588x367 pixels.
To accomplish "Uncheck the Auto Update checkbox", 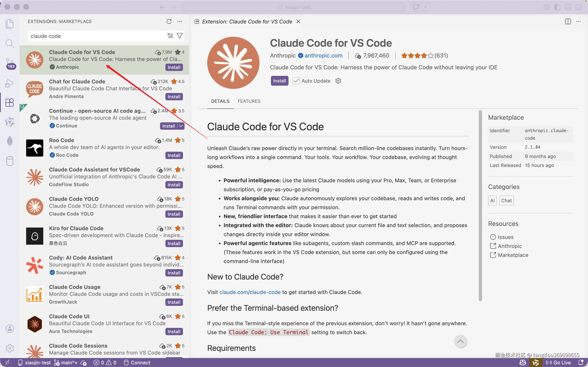I will coord(296,81).
